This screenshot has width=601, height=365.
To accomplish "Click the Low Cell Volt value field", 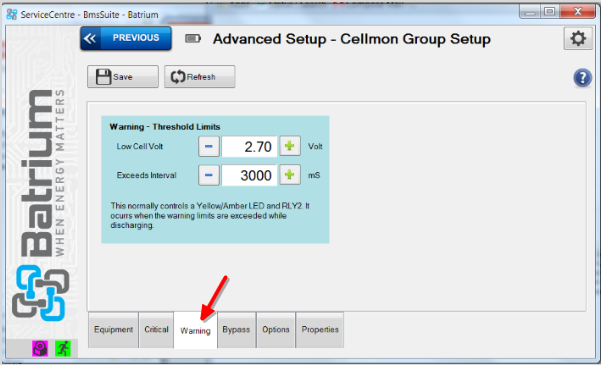I will tap(249, 146).
